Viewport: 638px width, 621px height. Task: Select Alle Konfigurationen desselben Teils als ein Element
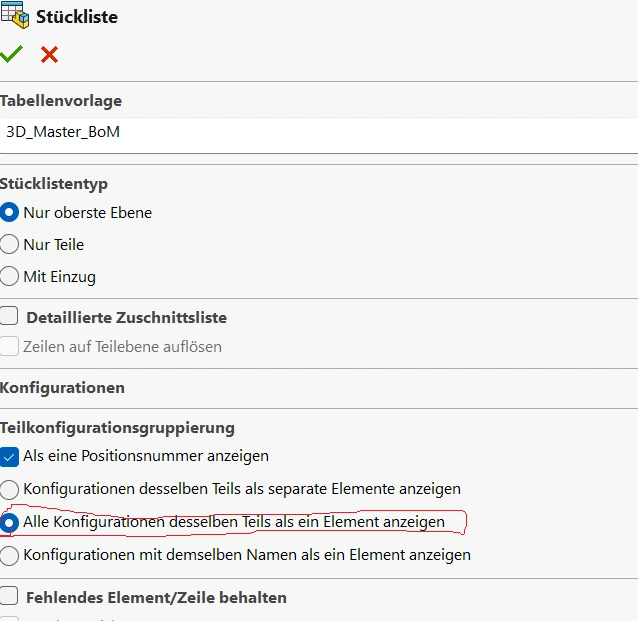(x=9, y=522)
